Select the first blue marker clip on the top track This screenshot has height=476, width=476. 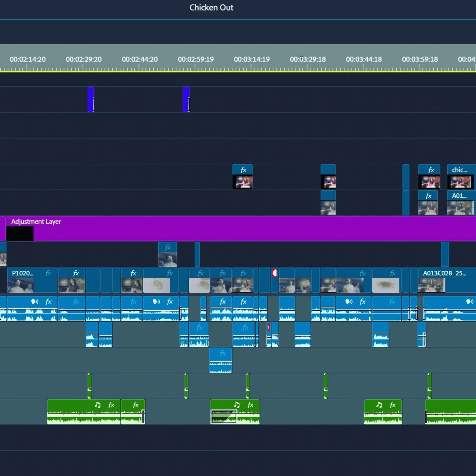[x=91, y=99]
